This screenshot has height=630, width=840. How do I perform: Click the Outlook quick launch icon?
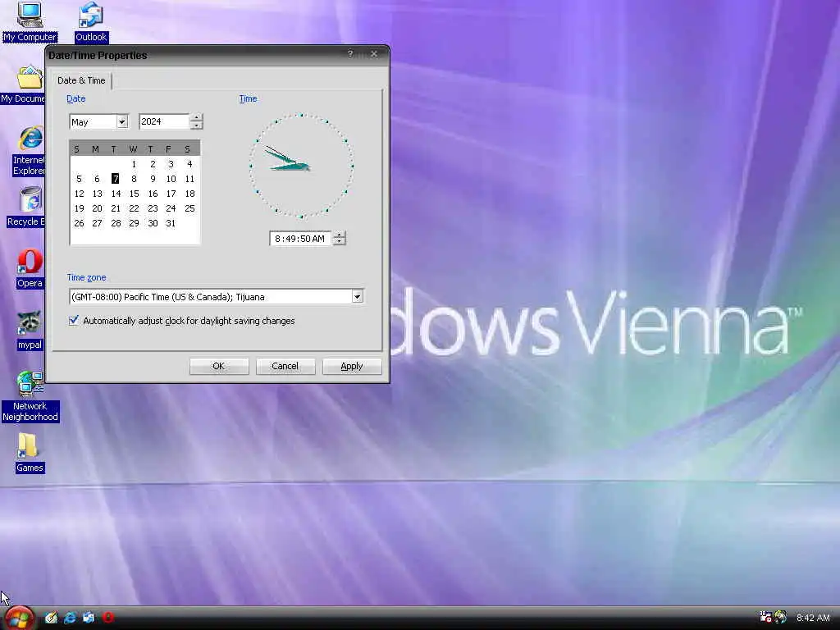coord(89,618)
